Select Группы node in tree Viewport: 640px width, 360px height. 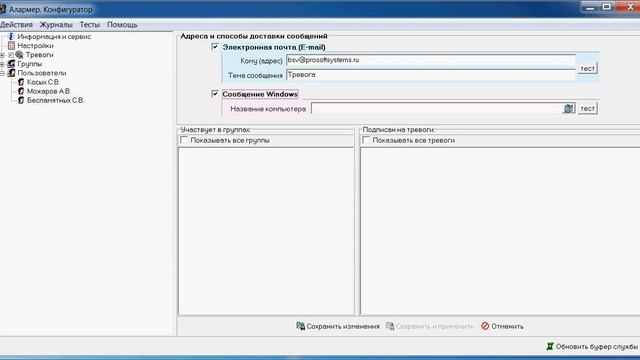(29, 64)
